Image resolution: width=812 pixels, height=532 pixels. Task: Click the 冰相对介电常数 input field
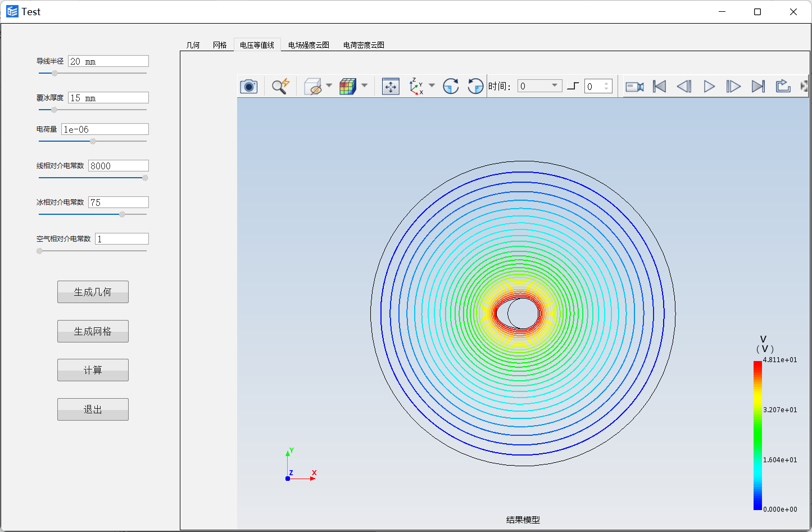(x=119, y=202)
